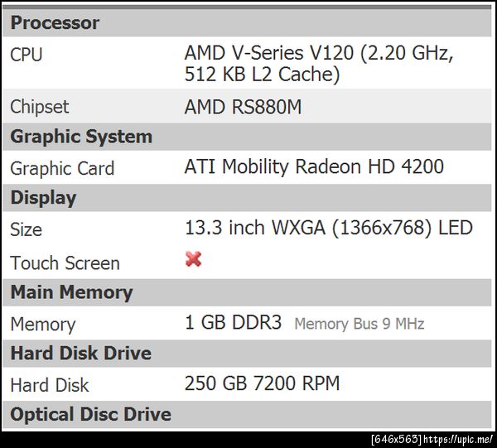Click the Touch Screen row label
The image size is (497, 448).
(x=65, y=263)
